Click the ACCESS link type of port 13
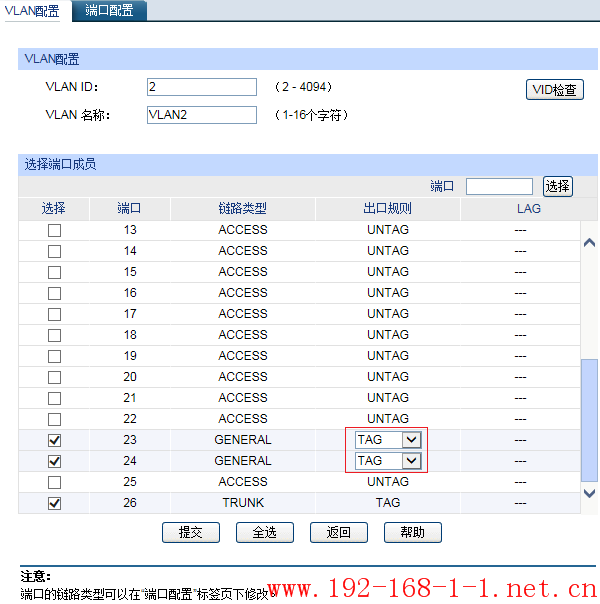The width and height of the screenshot is (600, 604). tap(243, 230)
